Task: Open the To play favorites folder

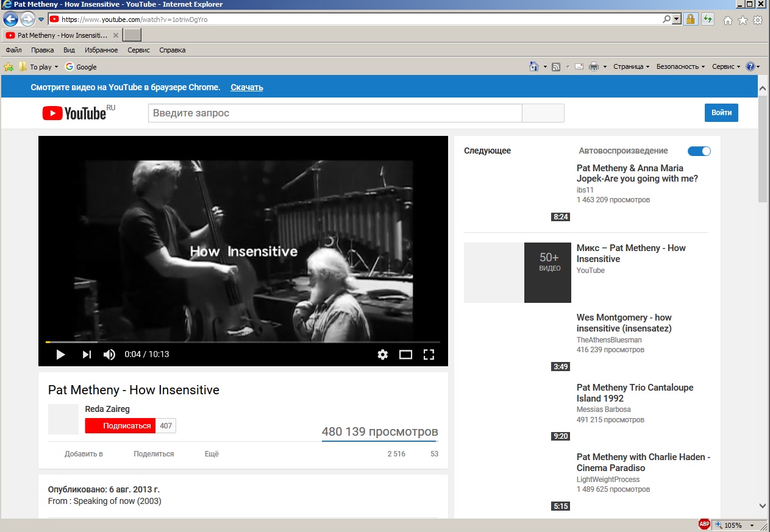Action: [x=39, y=67]
